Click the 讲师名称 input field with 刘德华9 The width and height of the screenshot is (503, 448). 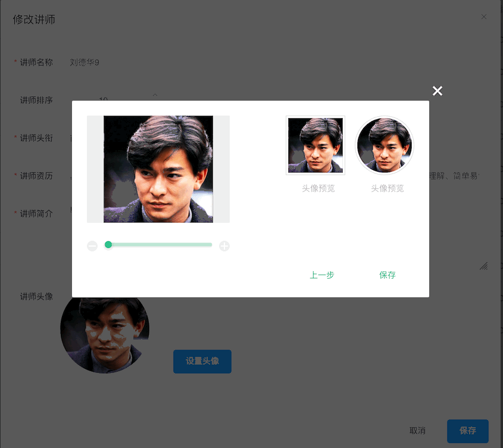click(276, 63)
